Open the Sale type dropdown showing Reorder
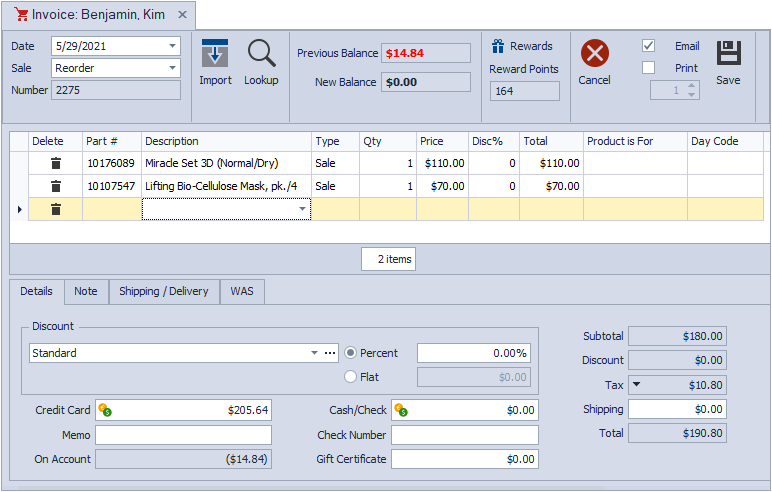The image size is (772, 492). (172, 67)
